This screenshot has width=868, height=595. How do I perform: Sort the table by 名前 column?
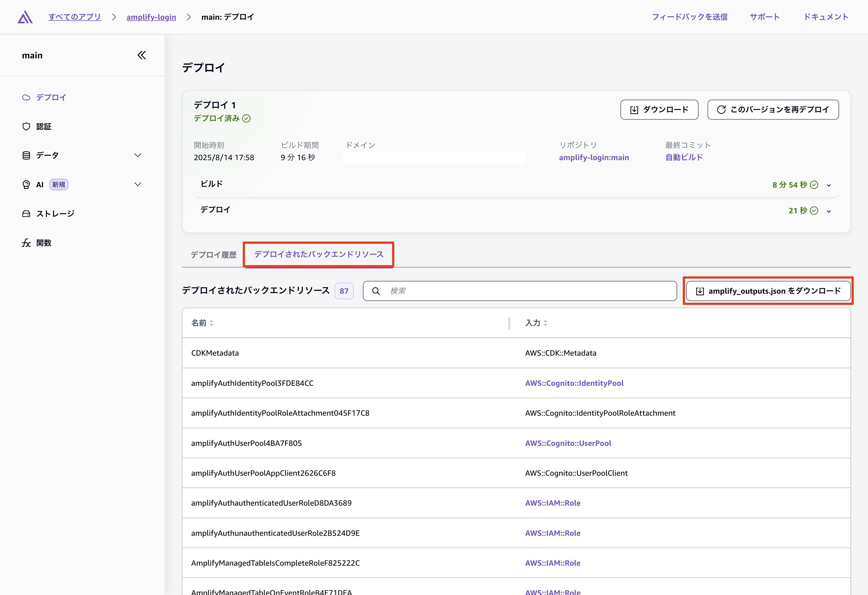pyautogui.click(x=202, y=323)
